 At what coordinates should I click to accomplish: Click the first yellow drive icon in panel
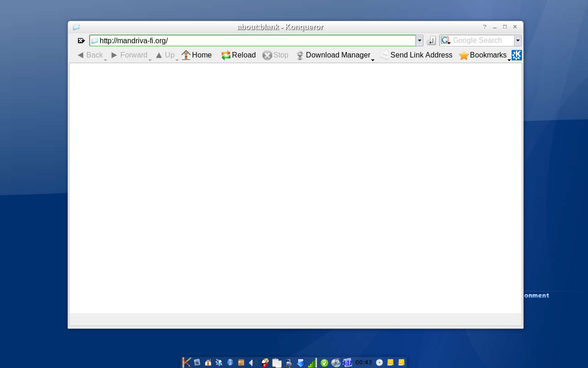click(x=390, y=362)
